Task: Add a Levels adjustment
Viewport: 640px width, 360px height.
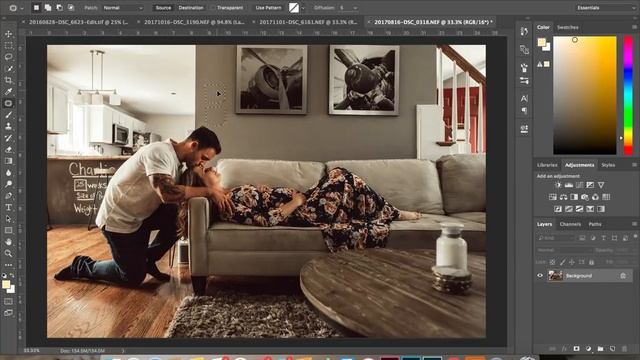Action: click(x=569, y=185)
